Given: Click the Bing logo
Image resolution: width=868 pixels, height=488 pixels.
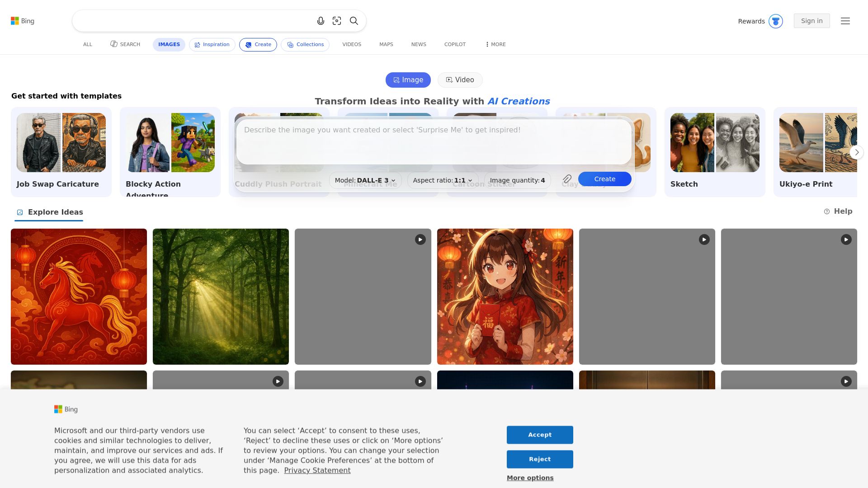Looking at the screenshot, I should 23,21.
